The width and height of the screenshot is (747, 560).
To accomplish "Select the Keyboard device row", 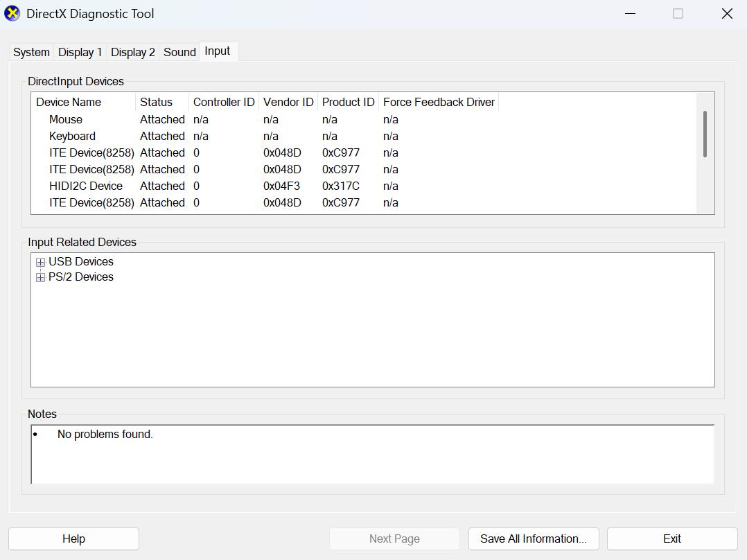I will 72,136.
